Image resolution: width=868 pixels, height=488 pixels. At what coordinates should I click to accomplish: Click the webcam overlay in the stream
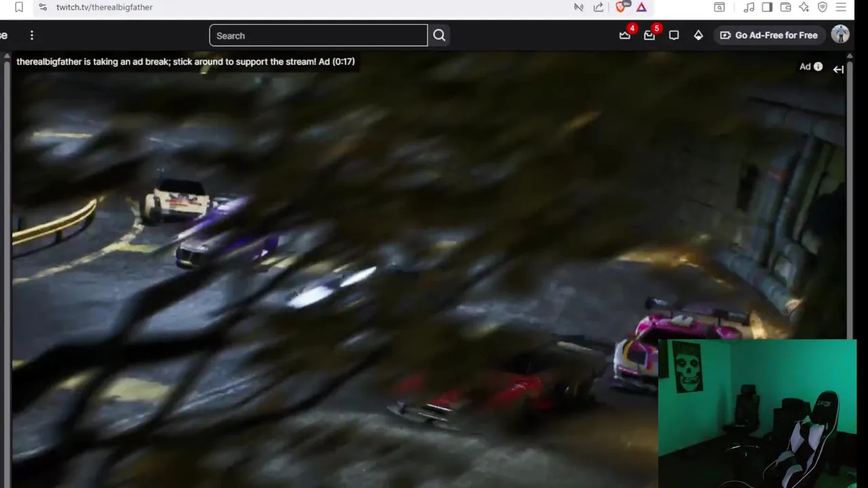coord(757,413)
